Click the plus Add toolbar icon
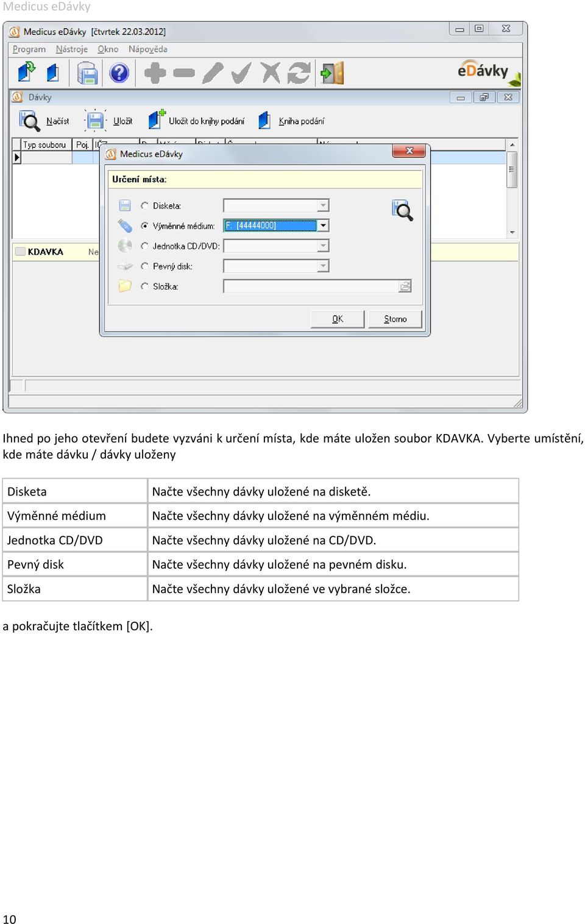Screen dimensions: 585x924 [155, 73]
